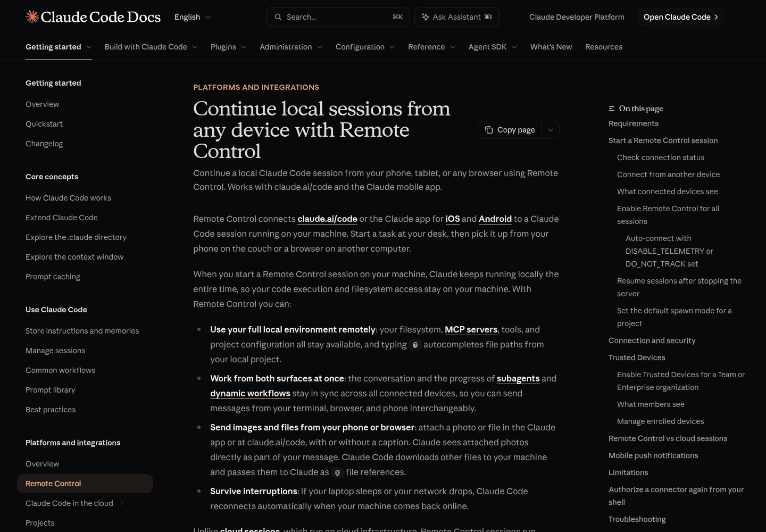Open the Resources tab

coord(604,47)
